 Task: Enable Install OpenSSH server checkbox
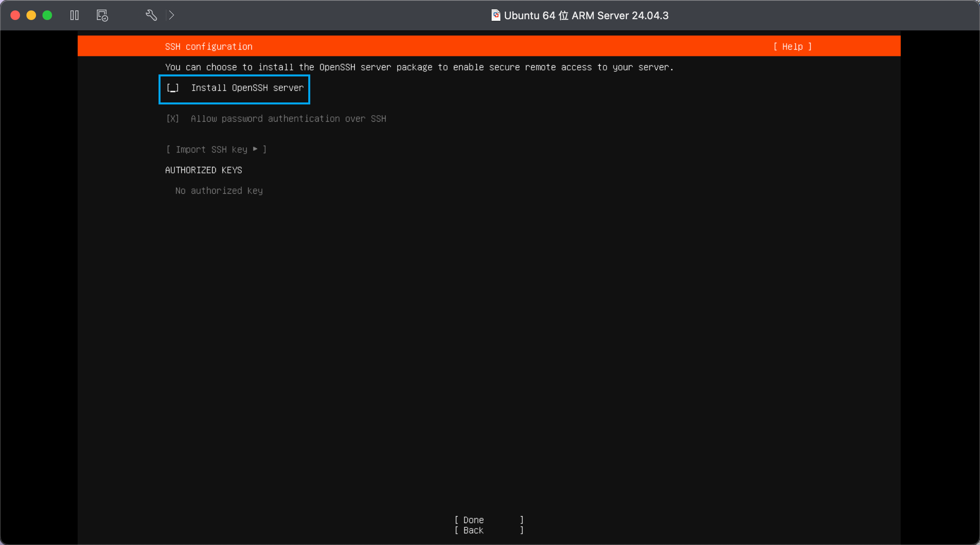(173, 88)
